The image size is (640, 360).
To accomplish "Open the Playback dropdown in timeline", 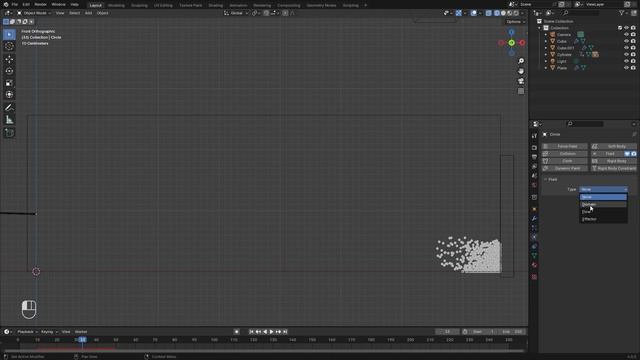I will (27, 332).
